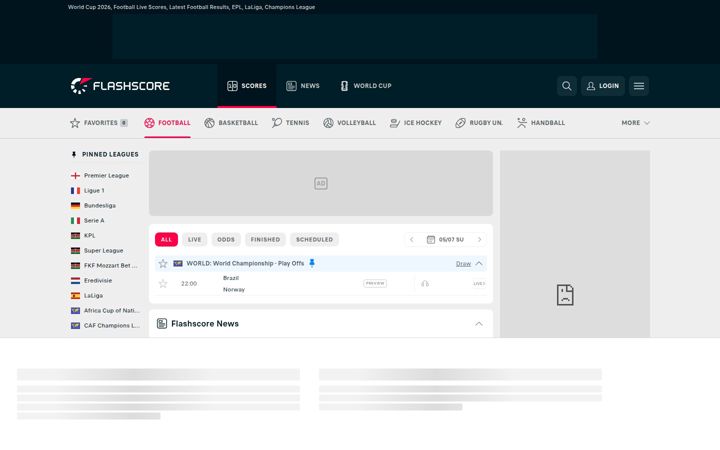The width and height of the screenshot is (720, 450).
Task: Go to the next day arrow
Action: tap(479, 240)
